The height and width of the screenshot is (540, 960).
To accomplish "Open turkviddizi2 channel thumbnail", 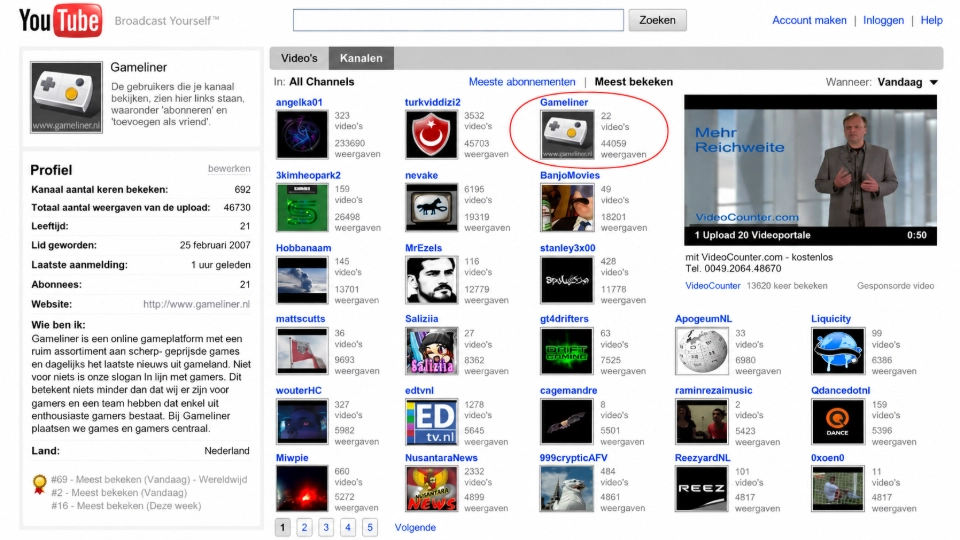I will 432,135.
